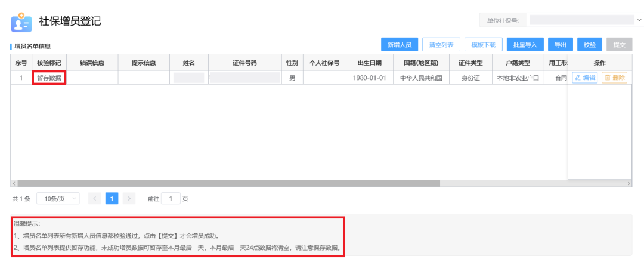Click the 清空列表 button
The width and height of the screenshot is (644, 262).
coord(441,45)
